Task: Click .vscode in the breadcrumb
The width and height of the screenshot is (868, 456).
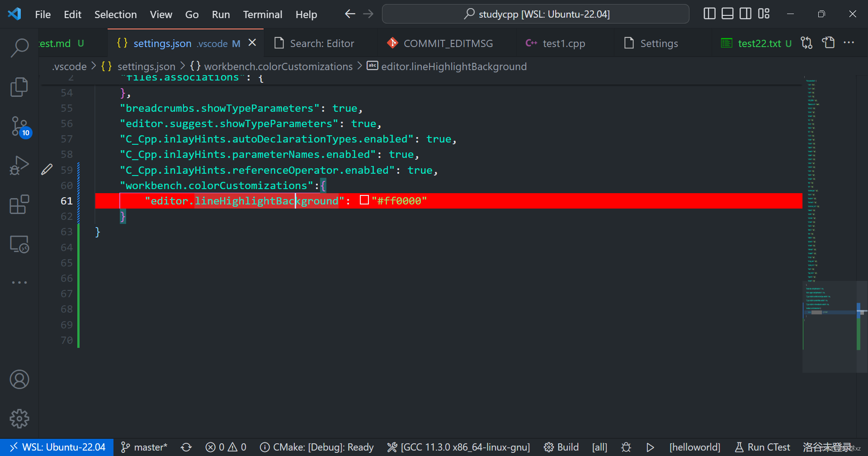Action: 69,66
